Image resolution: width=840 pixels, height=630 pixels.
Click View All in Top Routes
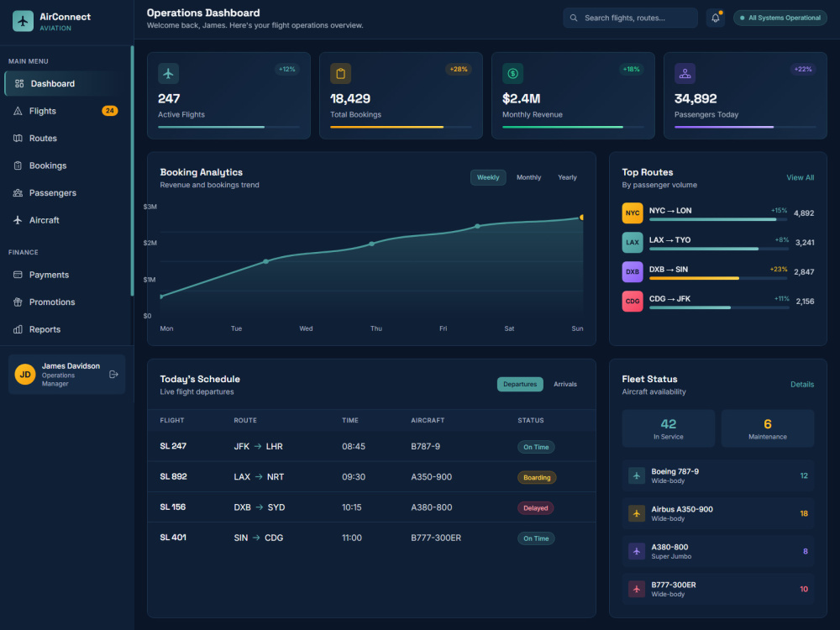coord(800,177)
